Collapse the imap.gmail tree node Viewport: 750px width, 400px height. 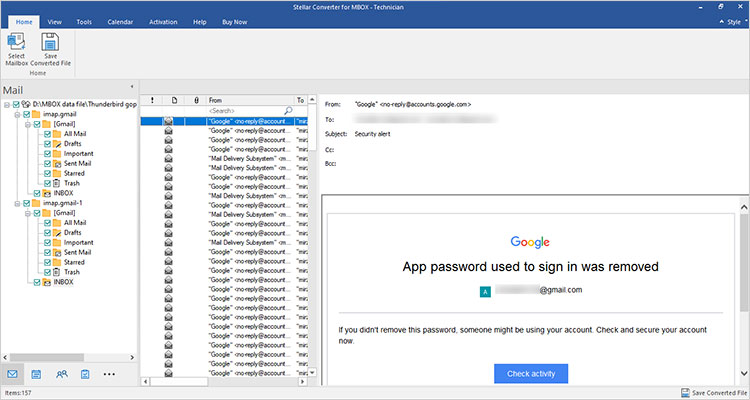17,114
